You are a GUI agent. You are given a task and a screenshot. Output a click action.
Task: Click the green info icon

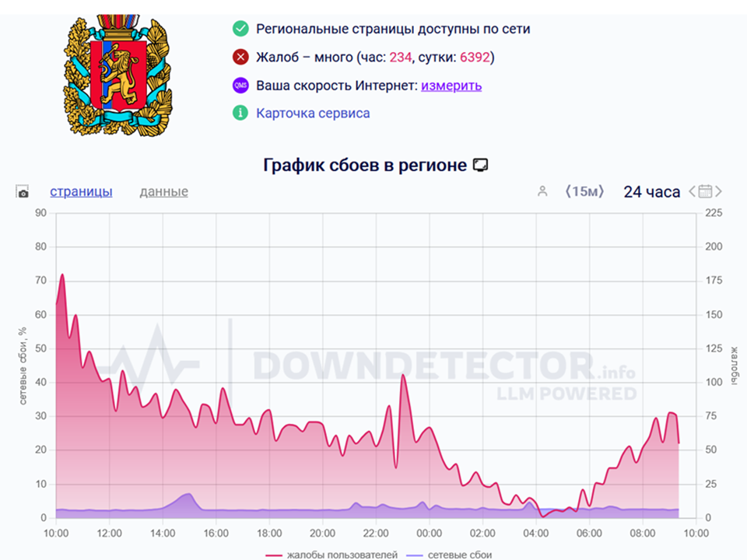pos(240,114)
